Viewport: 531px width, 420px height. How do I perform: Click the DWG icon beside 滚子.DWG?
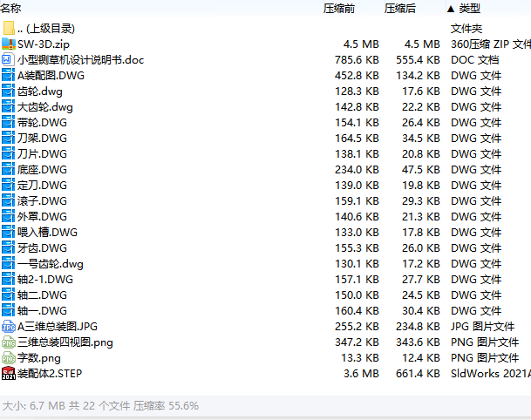(9, 200)
